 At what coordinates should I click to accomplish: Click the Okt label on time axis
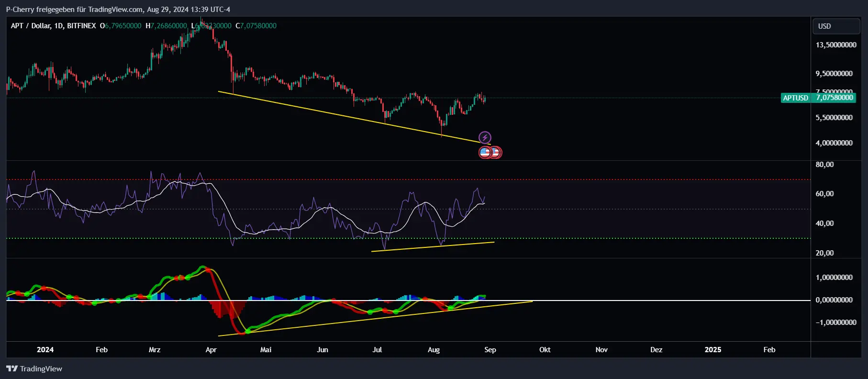[545, 350]
